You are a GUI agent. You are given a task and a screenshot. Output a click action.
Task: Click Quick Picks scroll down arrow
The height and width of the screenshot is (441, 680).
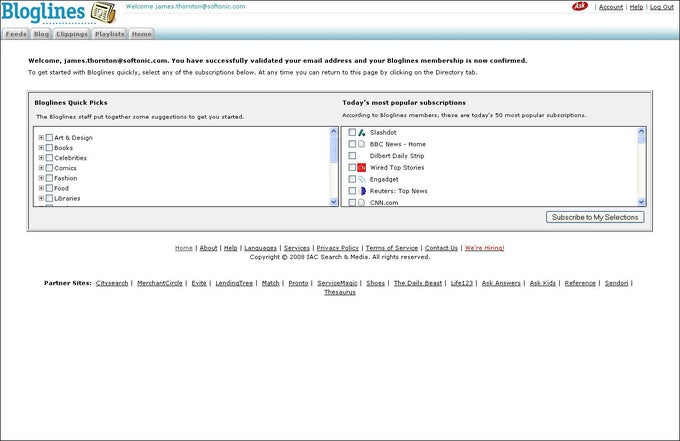point(333,202)
